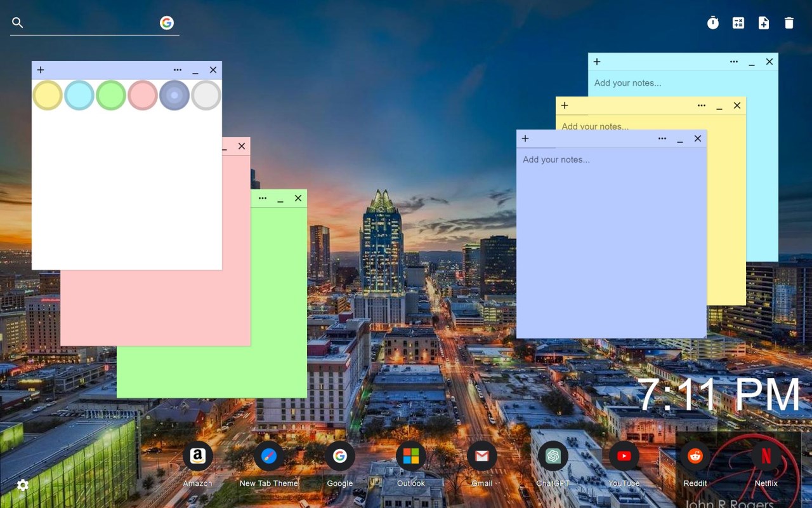Open the Reddit shortcut
The image size is (812, 508).
point(695,456)
